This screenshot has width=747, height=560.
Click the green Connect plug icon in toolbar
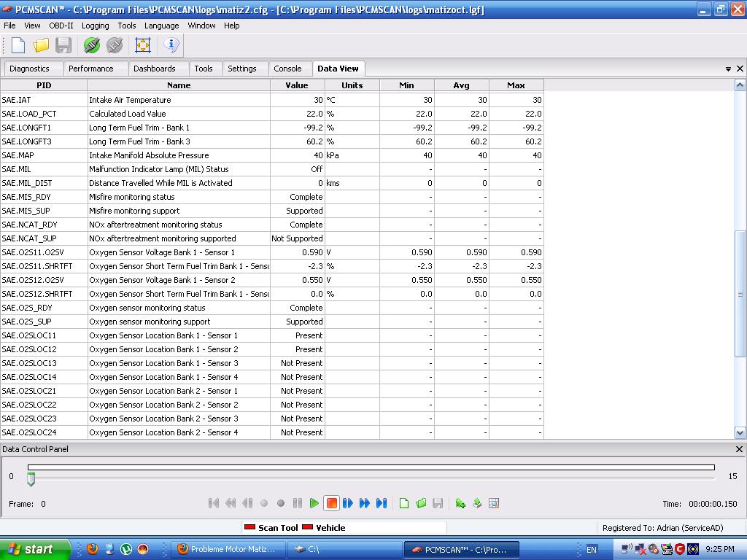[91, 45]
